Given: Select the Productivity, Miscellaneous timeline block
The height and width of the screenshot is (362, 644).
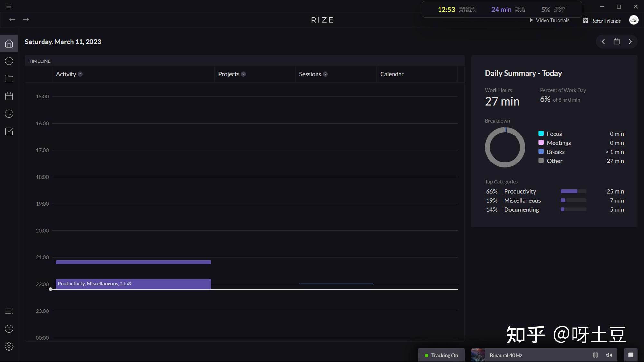Looking at the screenshot, I should (133, 284).
